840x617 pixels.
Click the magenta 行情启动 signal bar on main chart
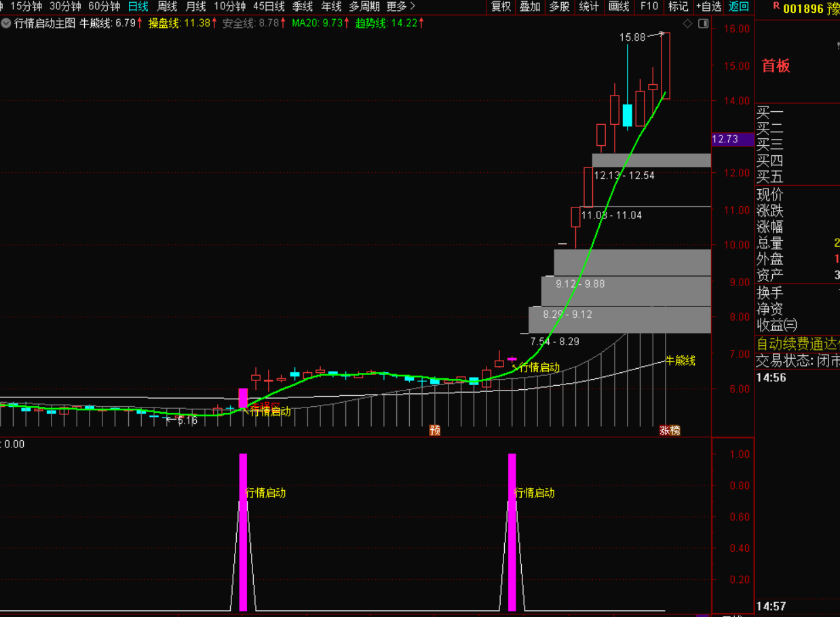pyautogui.click(x=243, y=398)
